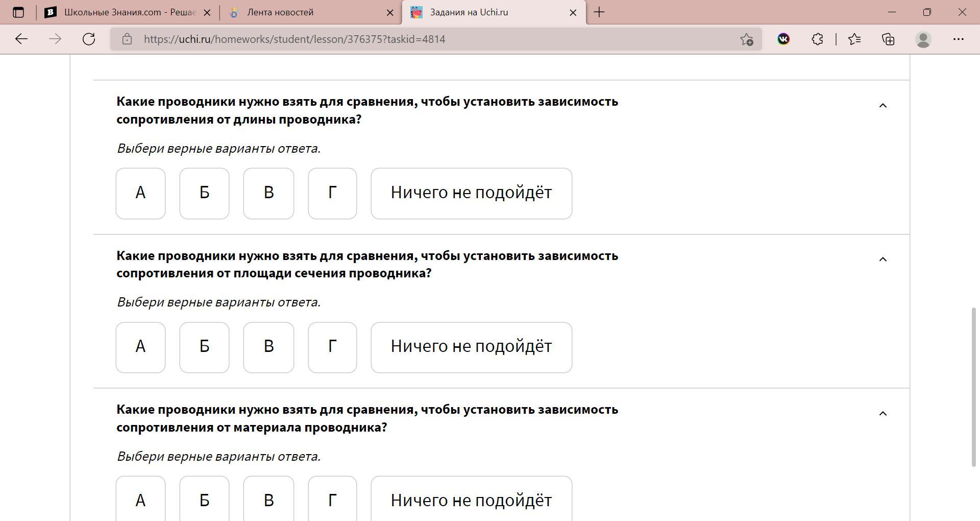The width and height of the screenshot is (980, 521).
Task: Choose Ничего не подойдёт for length question
Action: tap(472, 194)
